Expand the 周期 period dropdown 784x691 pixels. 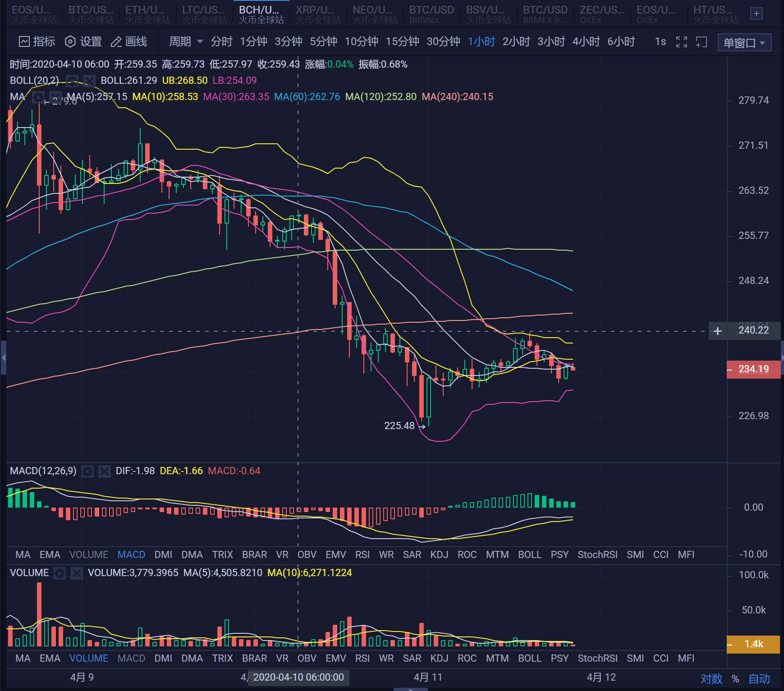click(x=186, y=42)
